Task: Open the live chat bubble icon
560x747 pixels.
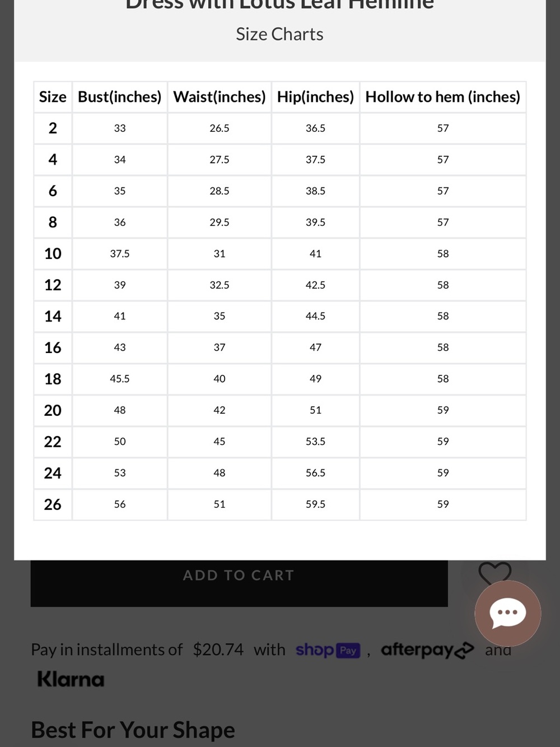Action: tap(508, 613)
